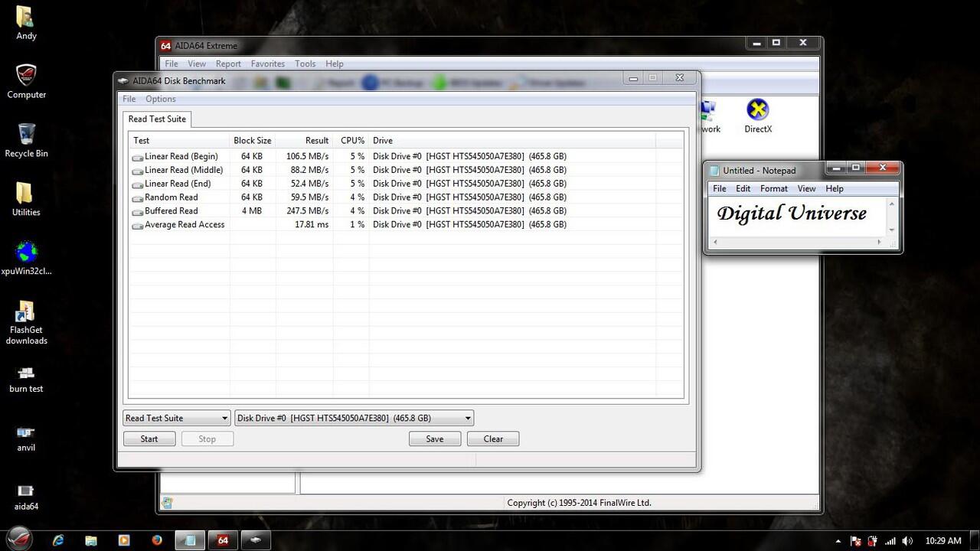Switch to AIDA64 via its taskbar button

click(x=223, y=540)
